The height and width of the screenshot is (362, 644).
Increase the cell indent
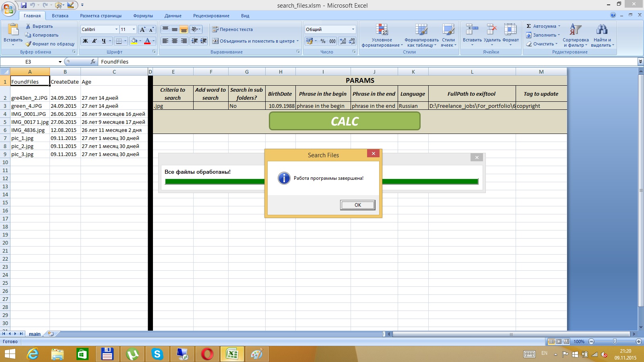click(x=204, y=41)
